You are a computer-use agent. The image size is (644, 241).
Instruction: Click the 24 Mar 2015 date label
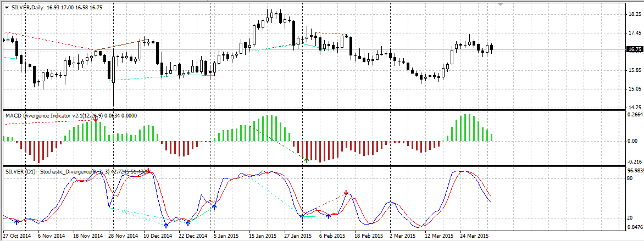click(x=474, y=236)
